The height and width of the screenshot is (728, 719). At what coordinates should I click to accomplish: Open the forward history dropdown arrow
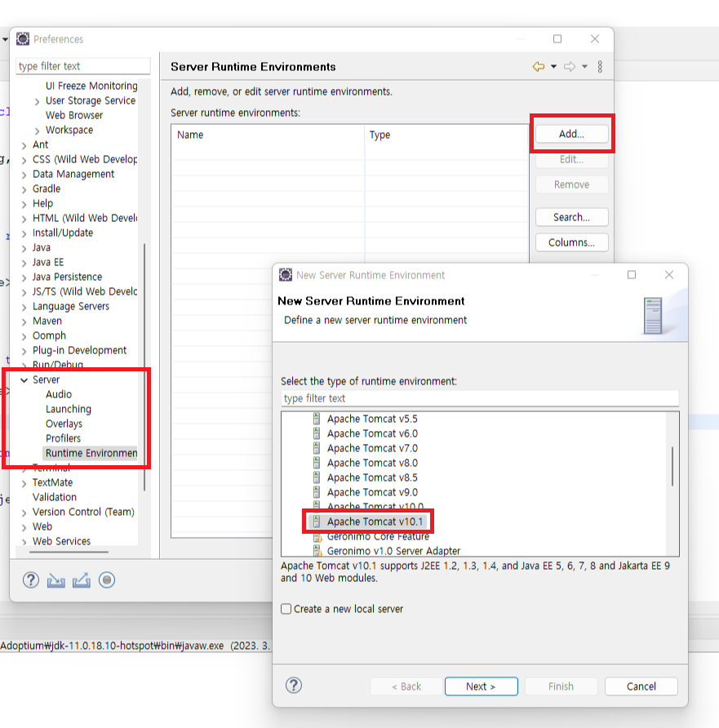click(585, 66)
